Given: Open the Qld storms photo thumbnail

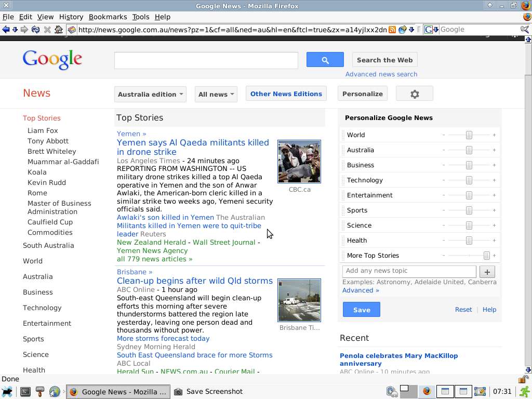Looking at the screenshot, I should coord(299,300).
